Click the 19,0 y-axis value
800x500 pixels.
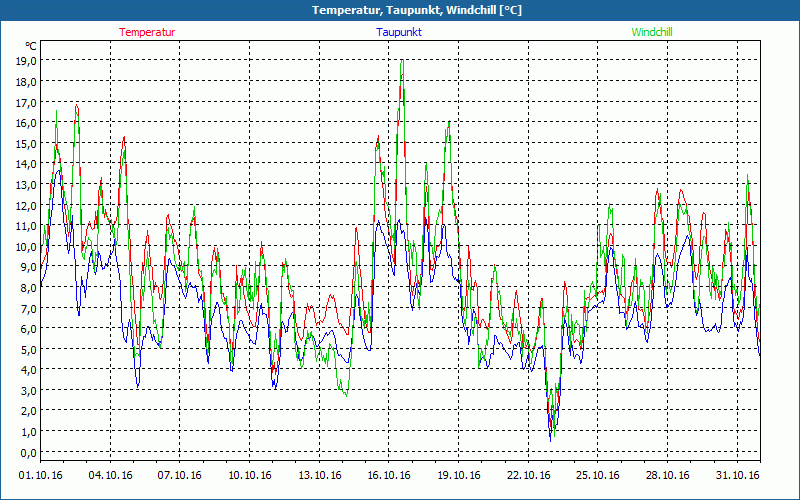[26, 61]
